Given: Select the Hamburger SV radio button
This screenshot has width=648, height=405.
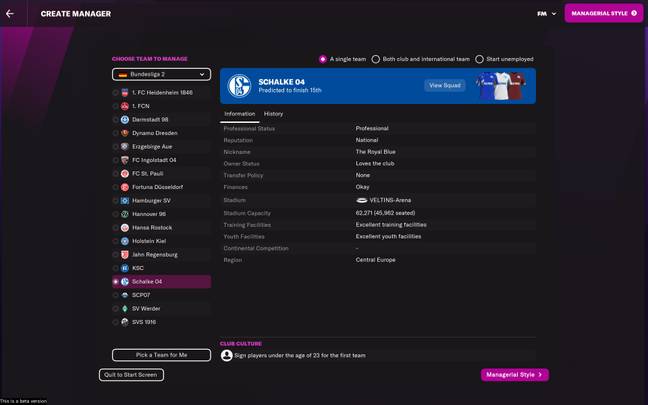Looking at the screenshot, I should click(116, 201).
